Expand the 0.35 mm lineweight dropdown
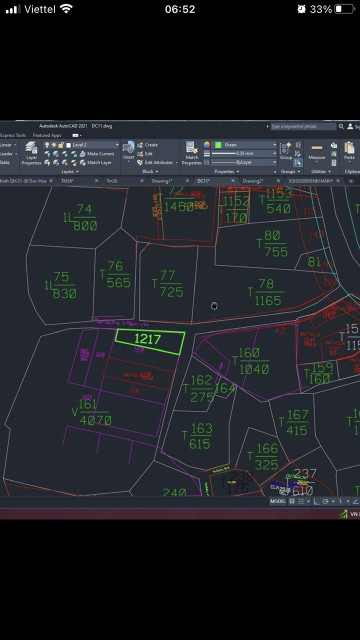Viewport: 360px width, 640px height. click(244, 153)
